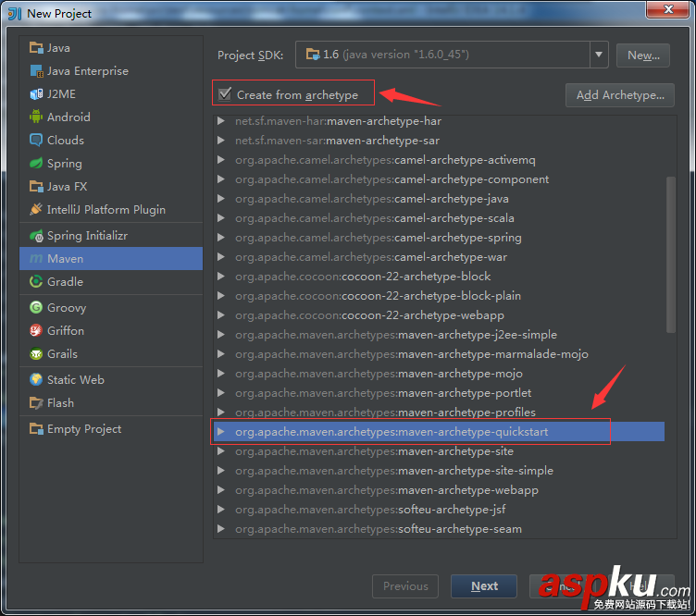Image resolution: width=696 pixels, height=616 pixels.
Task: Click the Previous button
Action: pos(405,586)
